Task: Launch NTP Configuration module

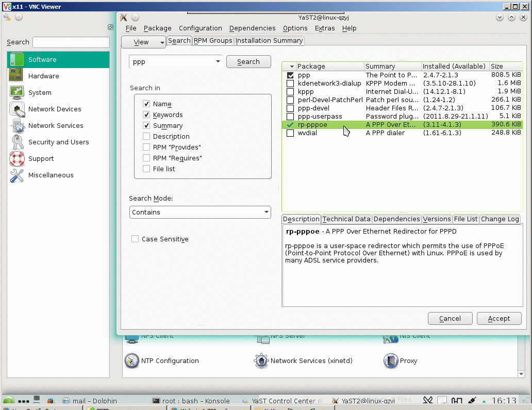Action: [162, 361]
